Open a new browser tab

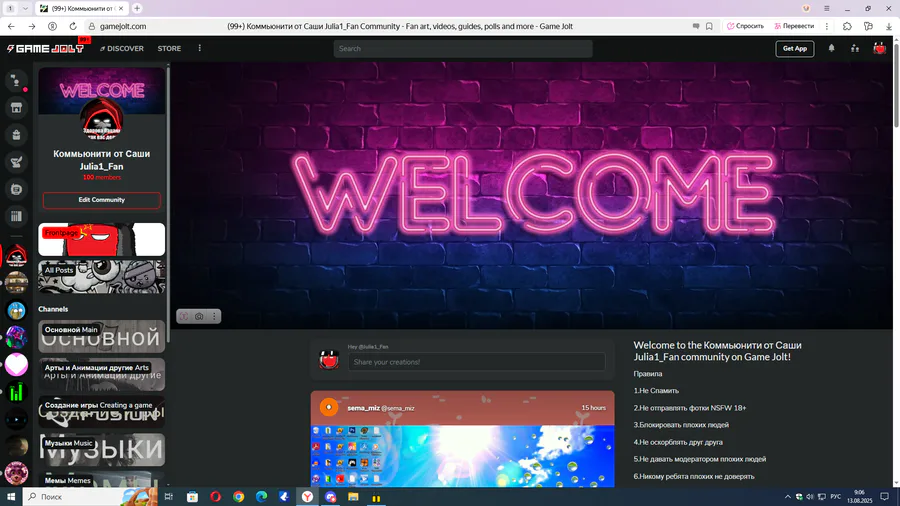pyautogui.click(x=137, y=9)
